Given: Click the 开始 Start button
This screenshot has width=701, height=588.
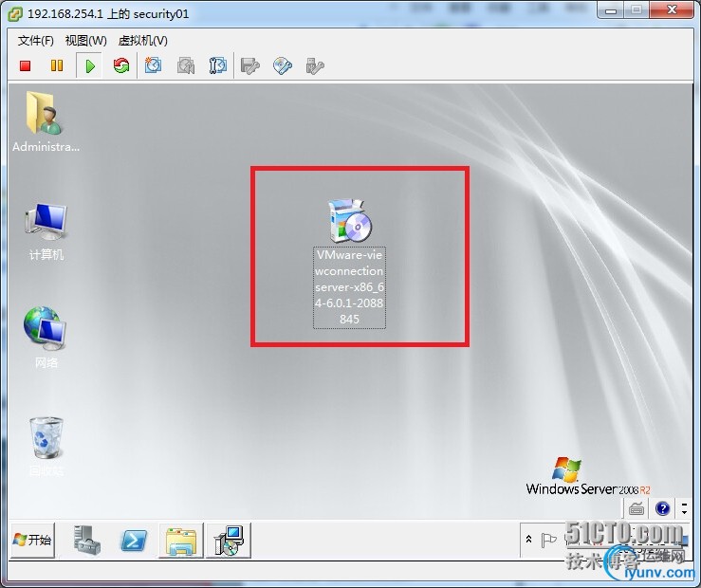Looking at the screenshot, I should click(x=32, y=541).
